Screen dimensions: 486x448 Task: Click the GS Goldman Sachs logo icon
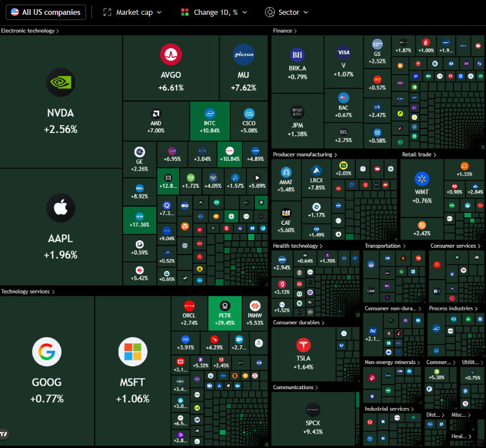(x=377, y=44)
